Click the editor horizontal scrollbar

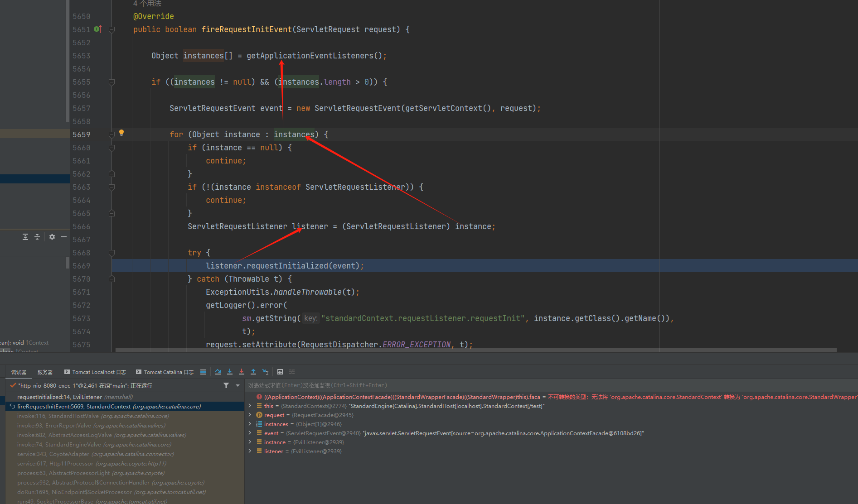coord(476,350)
